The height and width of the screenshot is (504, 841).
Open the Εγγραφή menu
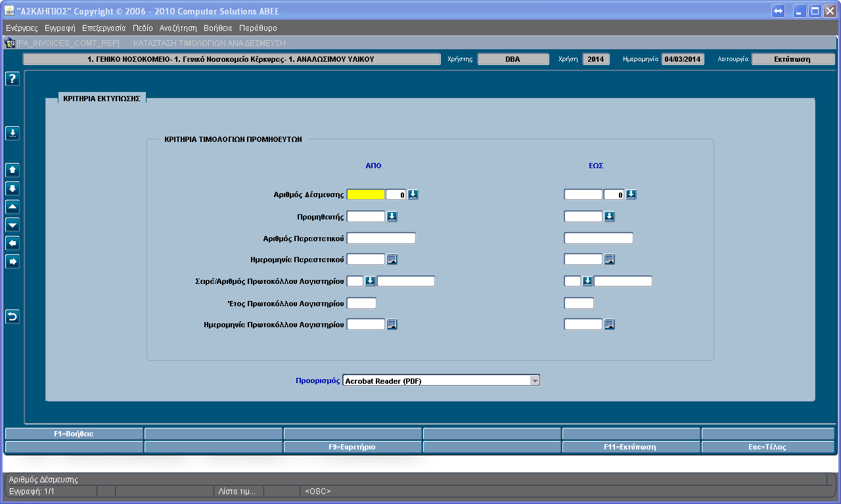[x=60, y=28]
